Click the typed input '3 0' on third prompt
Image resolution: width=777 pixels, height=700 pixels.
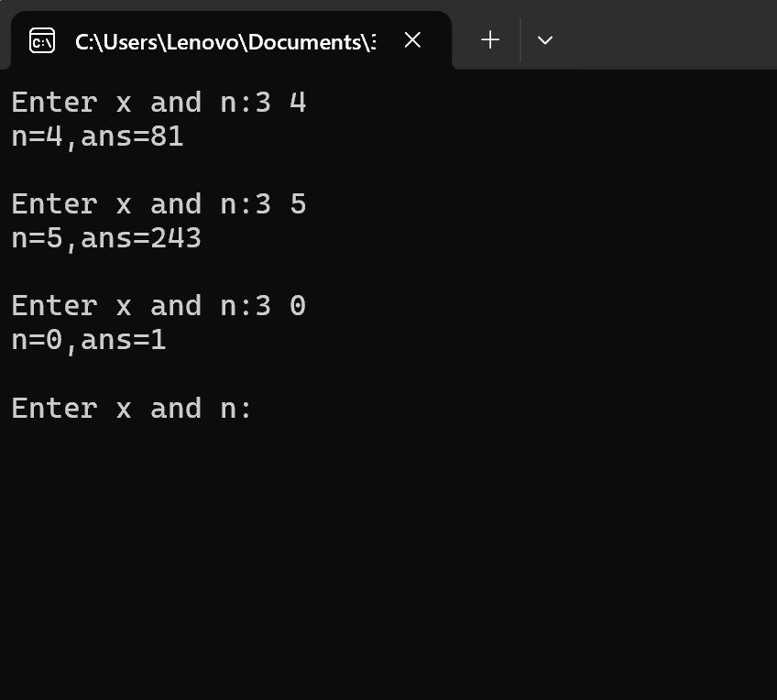pyautogui.click(x=281, y=306)
